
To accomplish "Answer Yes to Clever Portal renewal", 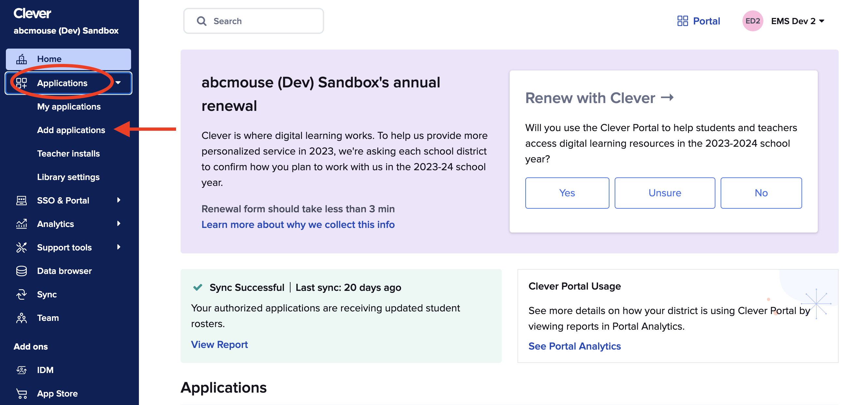I will coord(567,193).
